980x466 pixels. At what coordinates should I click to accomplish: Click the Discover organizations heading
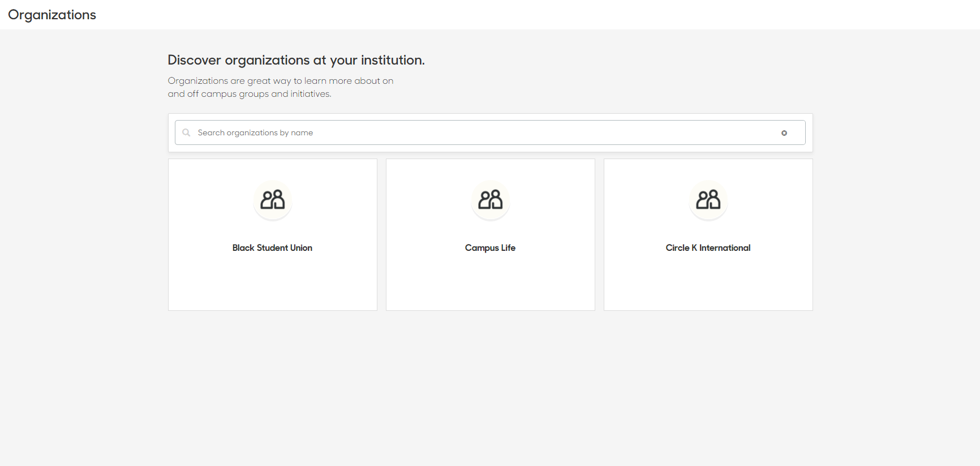pyautogui.click(x=296, y=60)
